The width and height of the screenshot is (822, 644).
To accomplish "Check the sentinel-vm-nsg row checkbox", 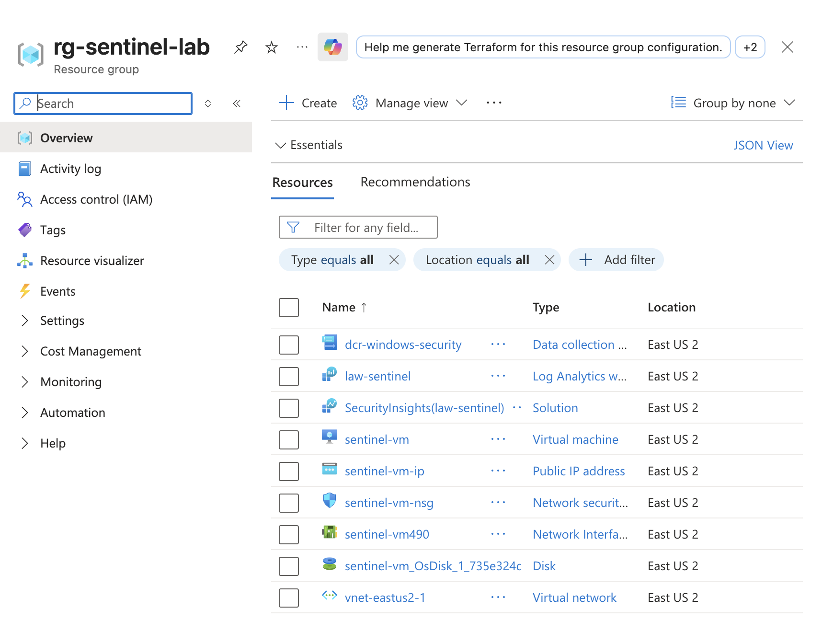I will 289,503.
